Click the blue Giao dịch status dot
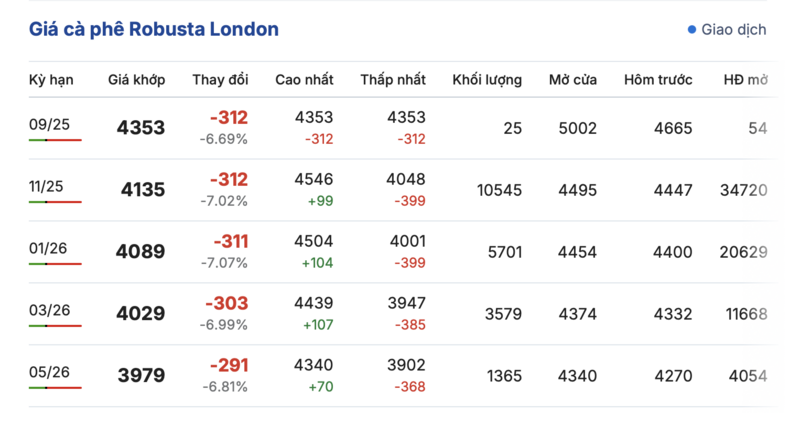This screenshot has height=423, width=800. click(x=691, y=30)
